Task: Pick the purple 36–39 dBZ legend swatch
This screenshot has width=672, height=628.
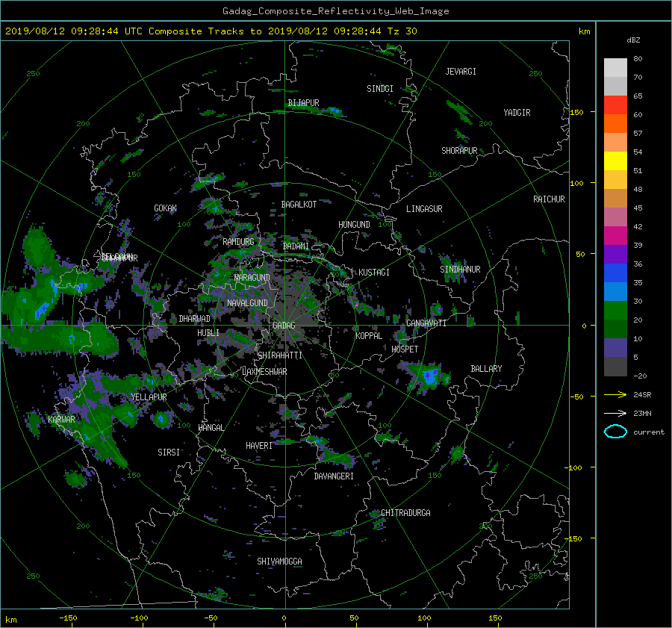Action: point(615,255)
